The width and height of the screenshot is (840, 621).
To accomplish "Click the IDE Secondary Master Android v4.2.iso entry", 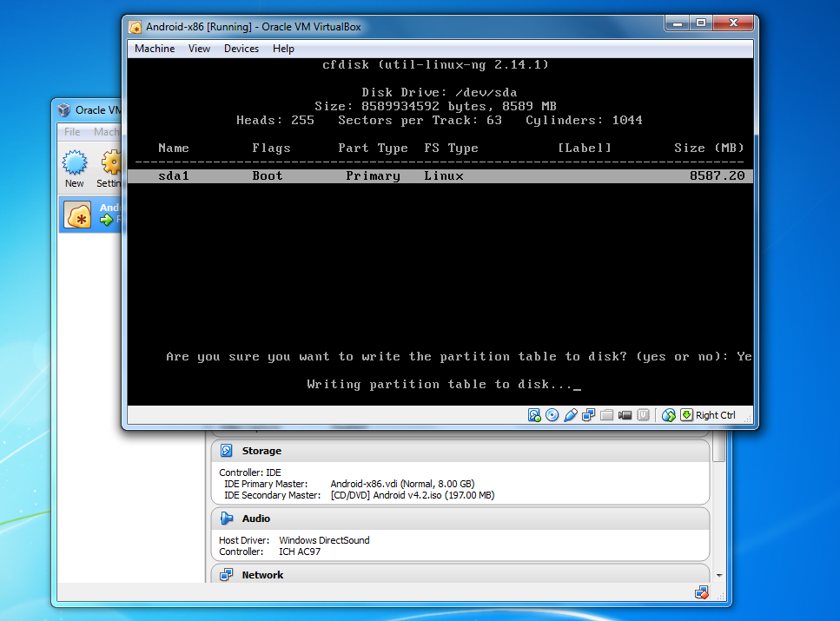I will [413, 495].
